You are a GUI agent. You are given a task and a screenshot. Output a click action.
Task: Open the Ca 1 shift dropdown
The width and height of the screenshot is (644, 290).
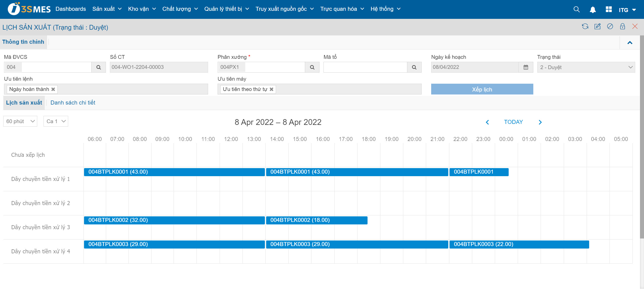click(56, 121)
